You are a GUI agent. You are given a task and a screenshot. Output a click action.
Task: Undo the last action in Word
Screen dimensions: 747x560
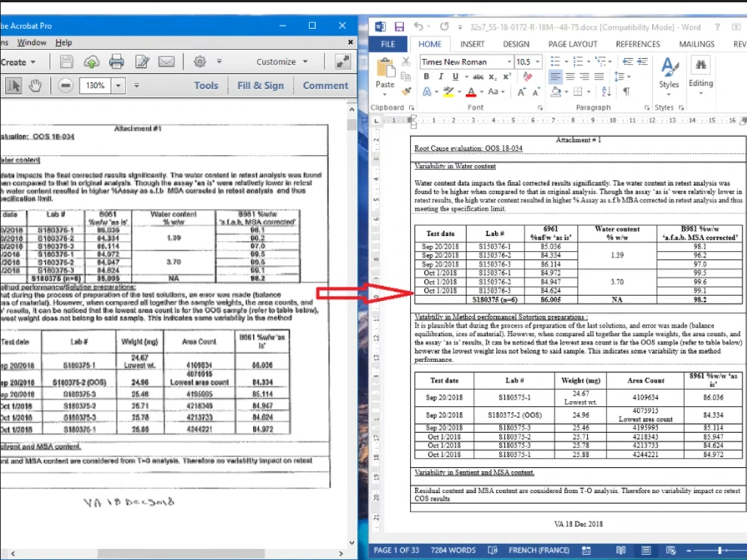coord(418,27)
